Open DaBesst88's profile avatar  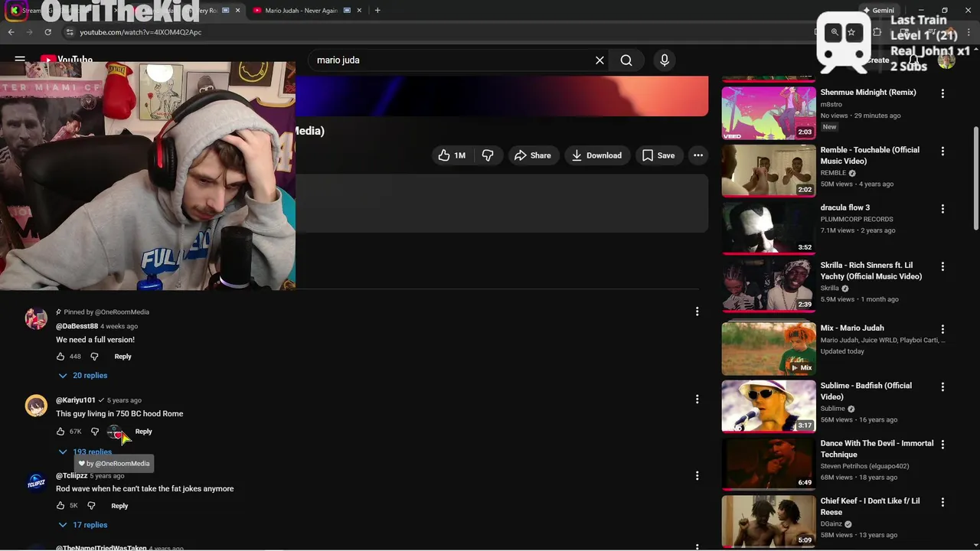tap(36, 318)
